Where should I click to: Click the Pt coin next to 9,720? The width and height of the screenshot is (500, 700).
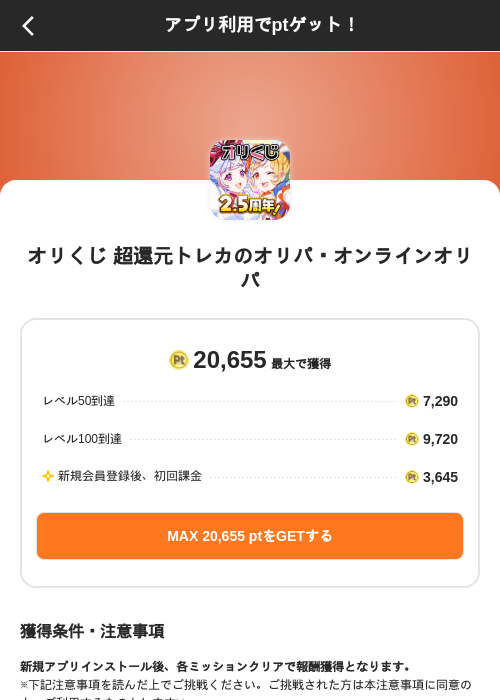[x=412, y=439]
